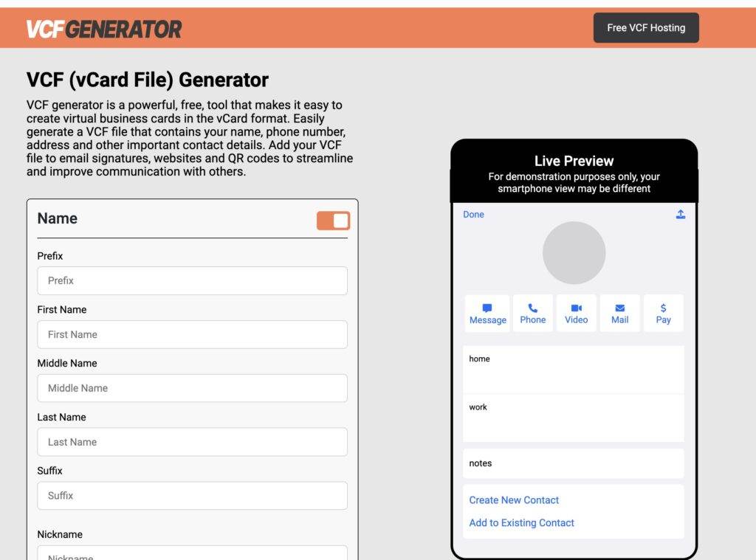756x560 pixels.
Task: Click the Pay dollar sign icon
Action: tap(663, 308)
